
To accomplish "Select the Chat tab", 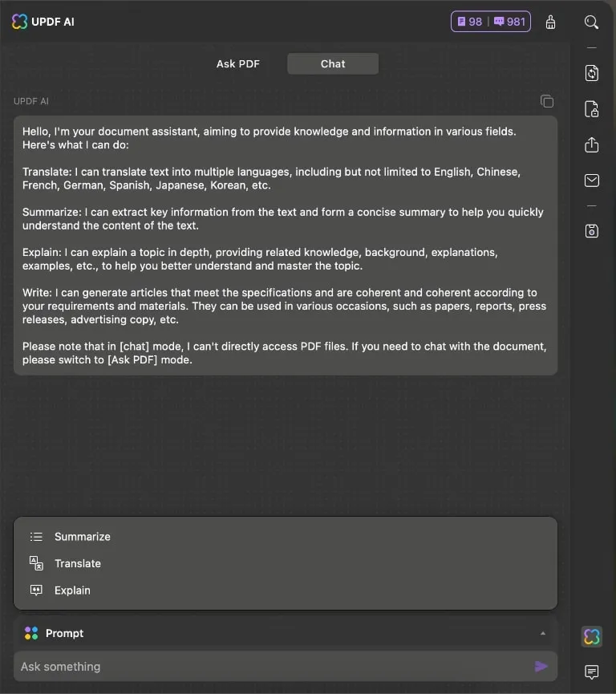I will point(333,63).
